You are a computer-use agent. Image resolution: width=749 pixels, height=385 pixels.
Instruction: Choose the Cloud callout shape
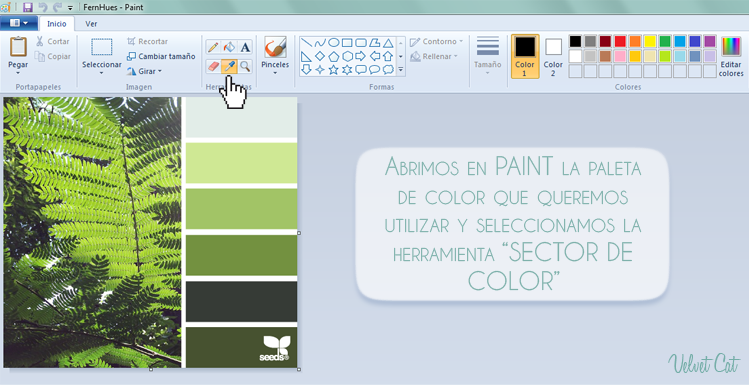tap(388, 70)
